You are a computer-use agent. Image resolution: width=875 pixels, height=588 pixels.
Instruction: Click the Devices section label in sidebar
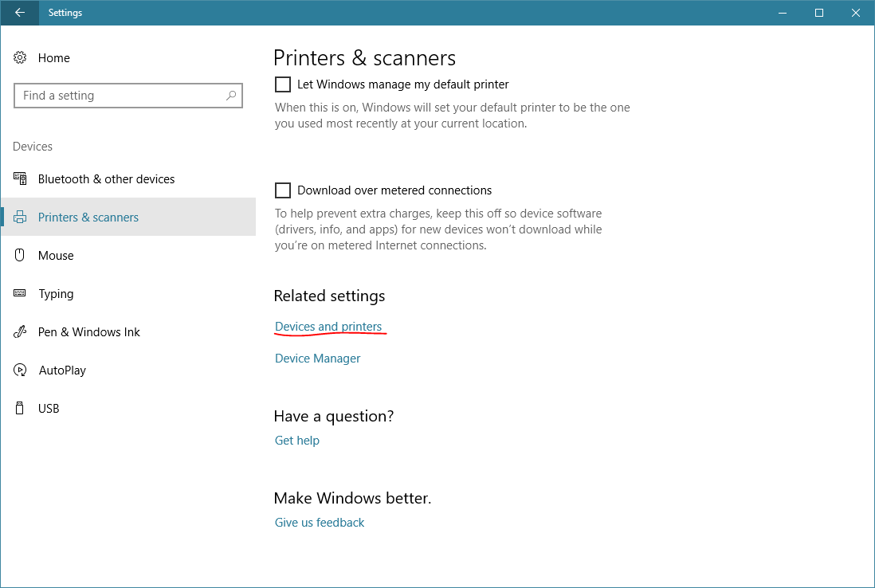coord(33,146)
